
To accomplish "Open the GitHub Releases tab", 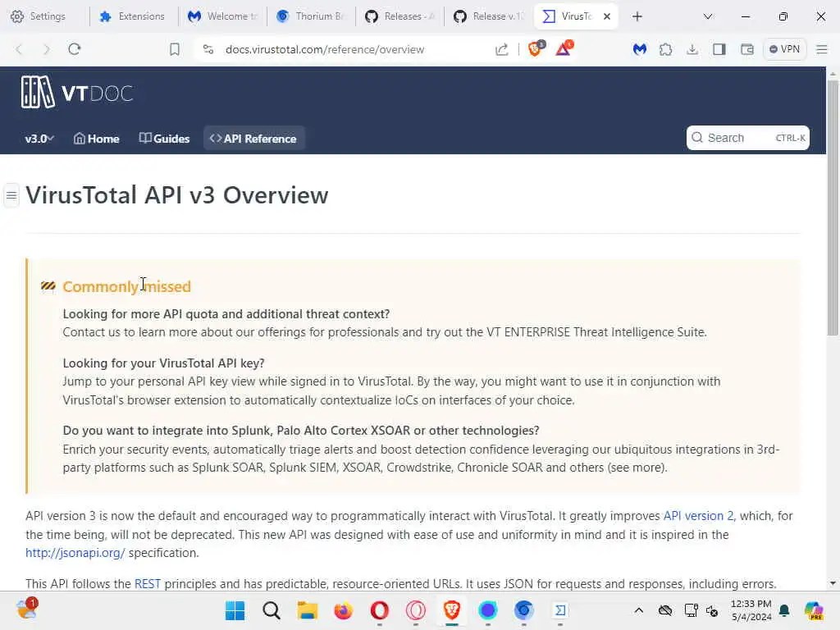I will pyautogui.click(x=399, y=16).
